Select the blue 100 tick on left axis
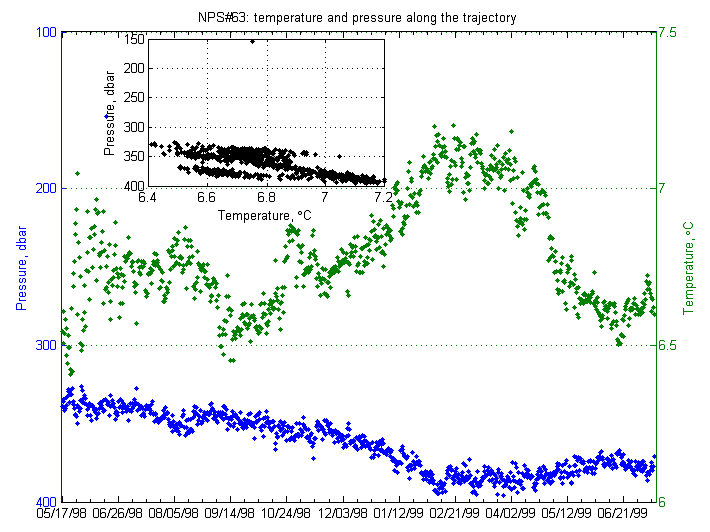Image resolution: width=710 pixels, height=532 pixels. (x=45, y=32)
